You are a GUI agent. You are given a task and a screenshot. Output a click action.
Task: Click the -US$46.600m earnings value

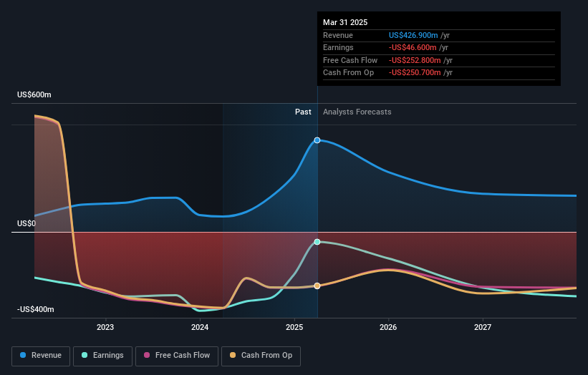point(413,47)
